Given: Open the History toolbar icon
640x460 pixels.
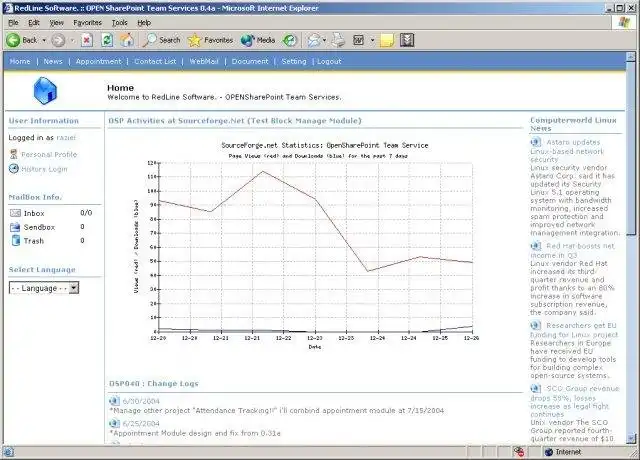Looking at the screenshot, I should point(289,40).
